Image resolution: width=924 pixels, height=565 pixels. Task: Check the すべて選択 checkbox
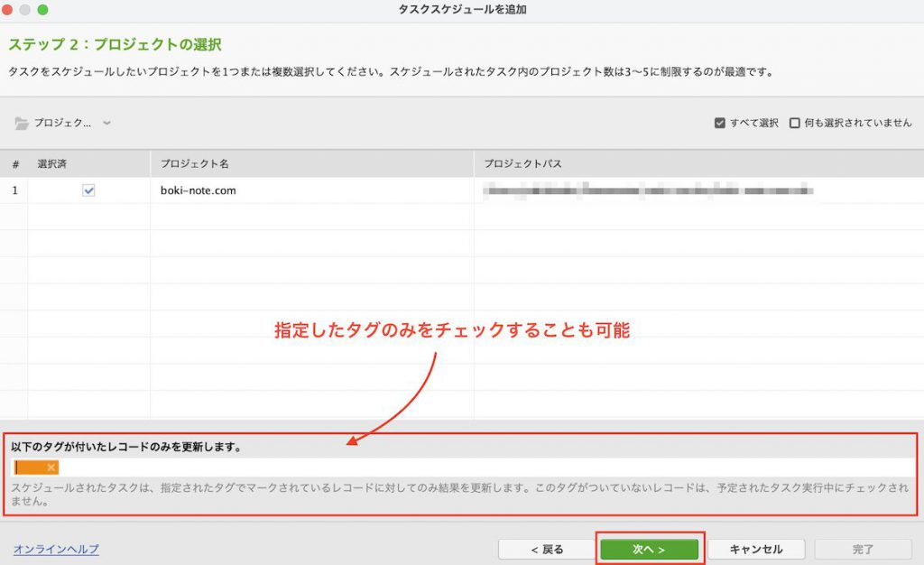point(719,123)
